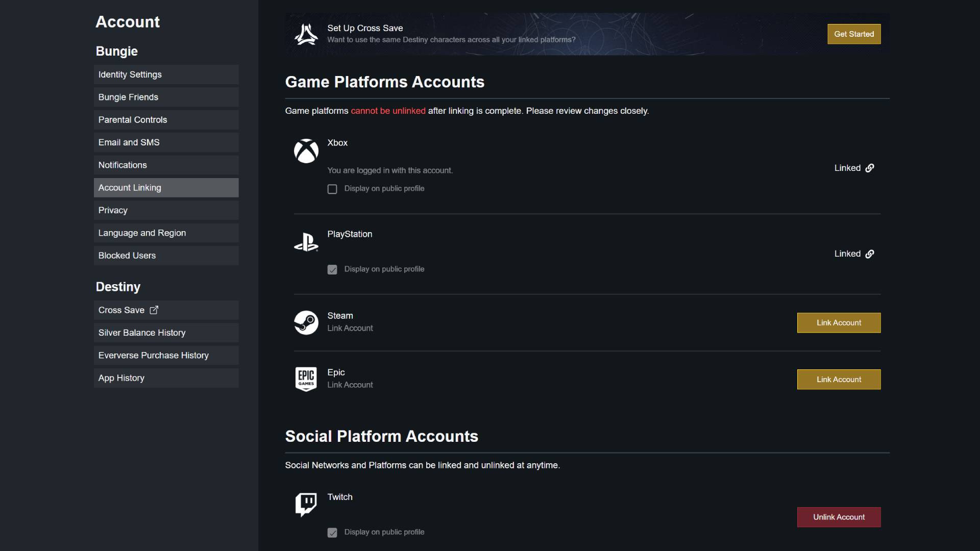The width and height of the screenshot is (980, 551).
Task: Disable Display on public profile for PlayStation
Action: click(x=332, y=269)
